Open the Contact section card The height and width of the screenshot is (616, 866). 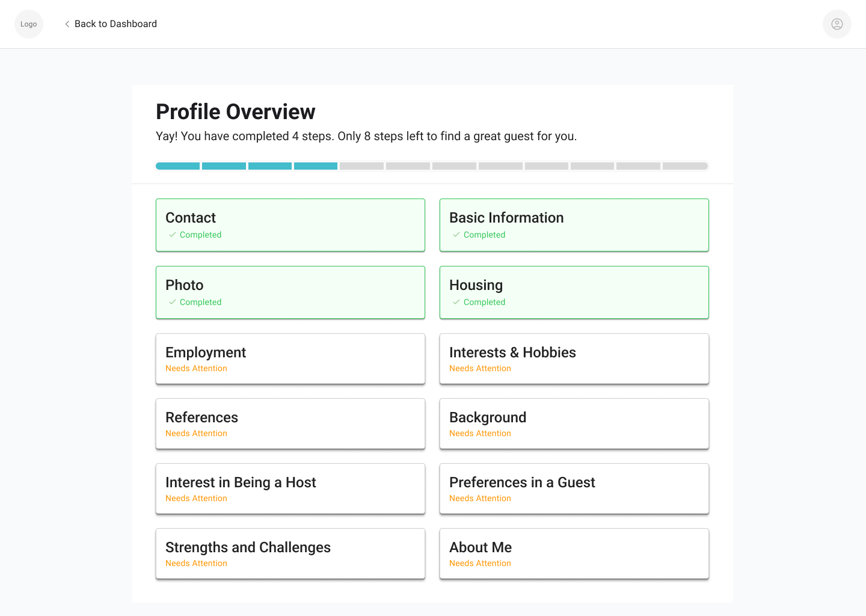pyautogui.click(x=290, y=225)
